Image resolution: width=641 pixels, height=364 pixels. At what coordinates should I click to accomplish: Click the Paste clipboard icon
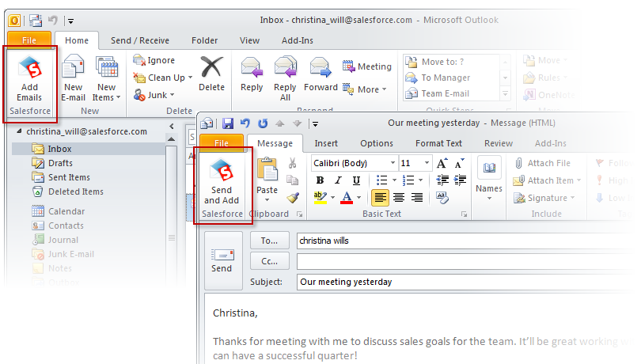tap(267, 169)
